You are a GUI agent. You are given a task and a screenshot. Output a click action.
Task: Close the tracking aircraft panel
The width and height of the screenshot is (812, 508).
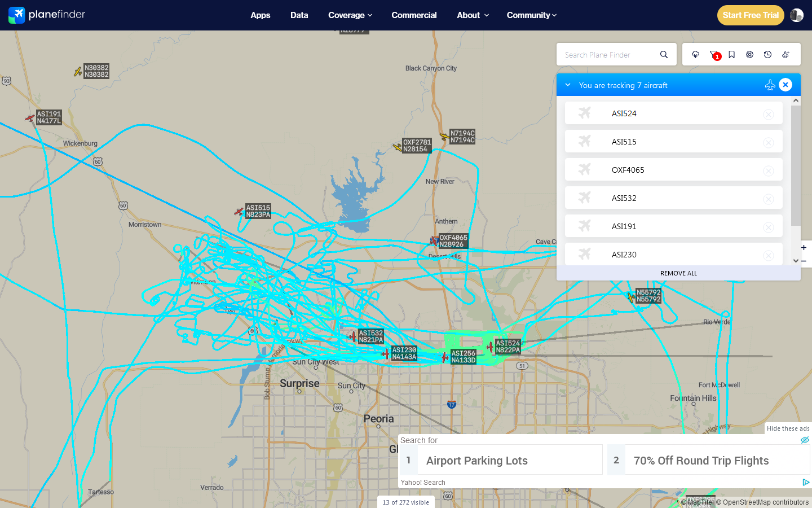click(785, 85)
